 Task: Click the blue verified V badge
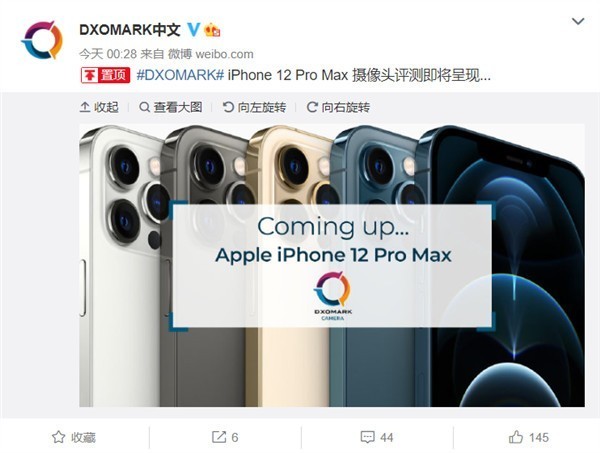point(194,30)
